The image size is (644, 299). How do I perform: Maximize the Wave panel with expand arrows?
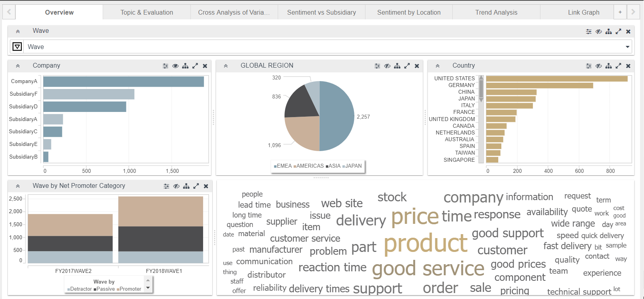click(x=618, y=31)
